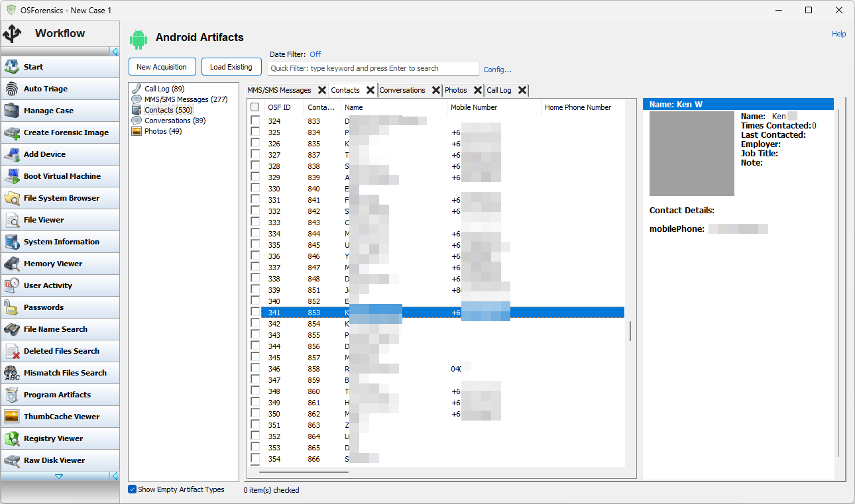
Task: Close the Conversations tab
Action: click(436, 90)
